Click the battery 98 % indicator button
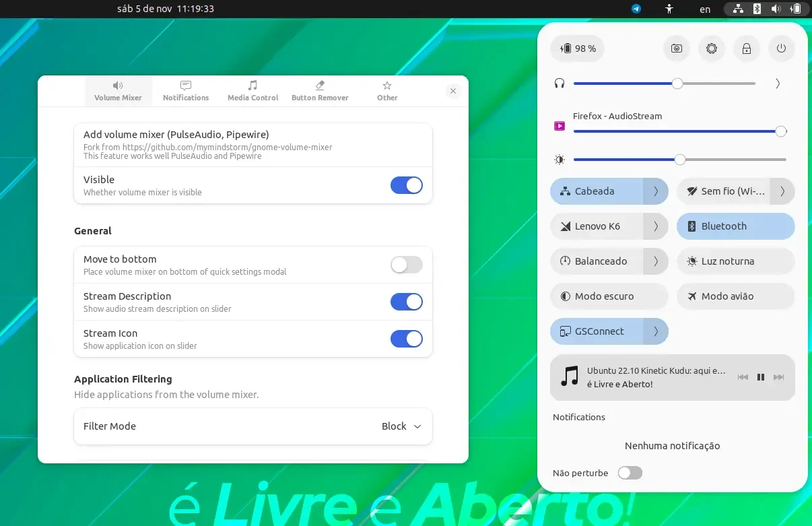This screenshot has width=812, height=526. 578,48
